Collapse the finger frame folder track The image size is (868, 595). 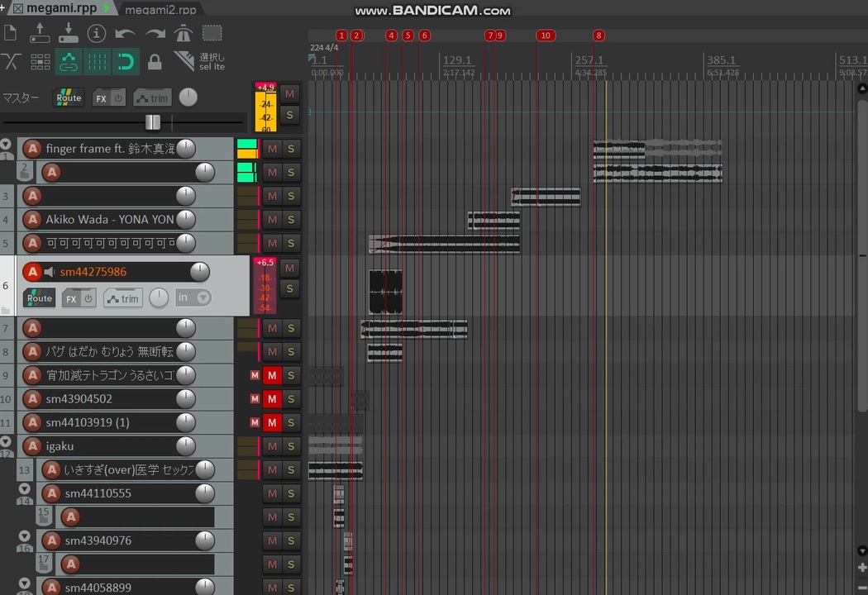tap(6, 144)
